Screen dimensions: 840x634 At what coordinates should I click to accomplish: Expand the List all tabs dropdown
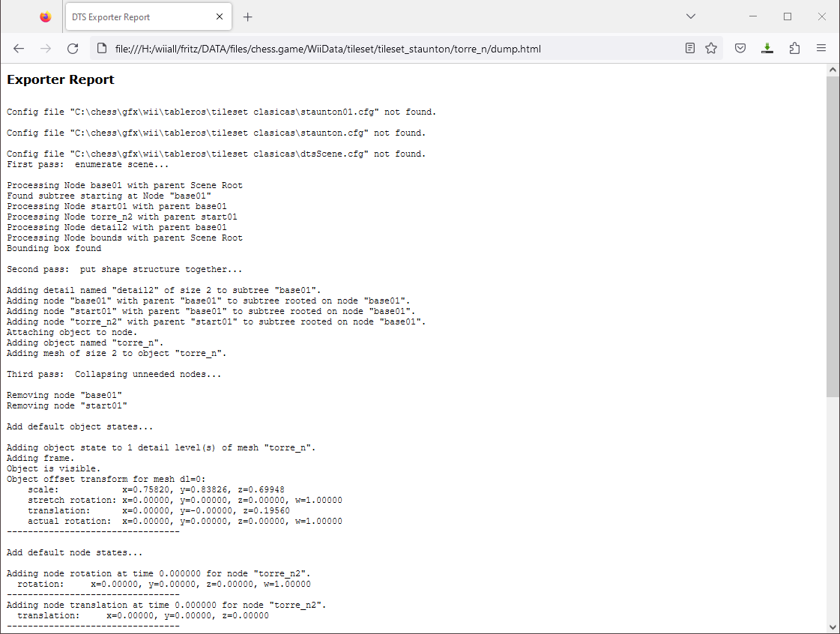coord(691,16)
